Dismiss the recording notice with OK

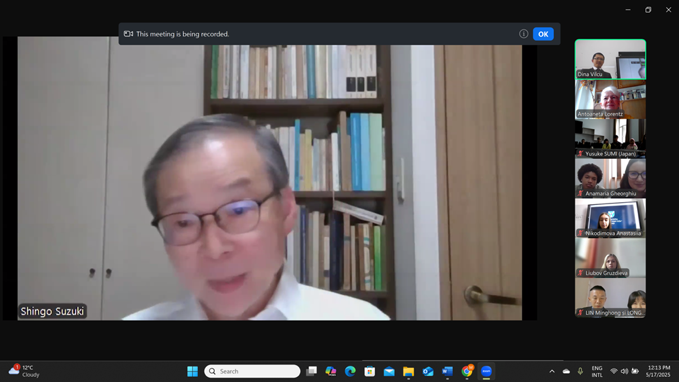coord(543,34)
